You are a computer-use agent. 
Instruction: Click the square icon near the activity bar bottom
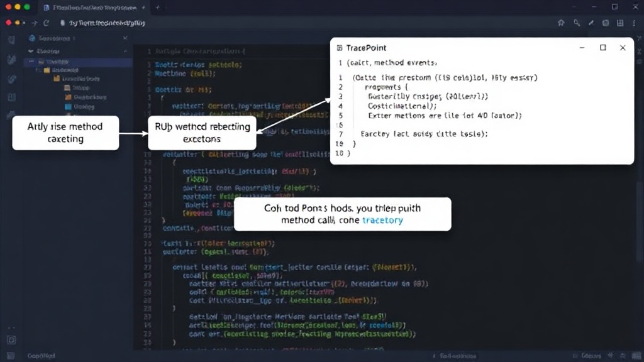pyautogui.click(x=11, y=340)
